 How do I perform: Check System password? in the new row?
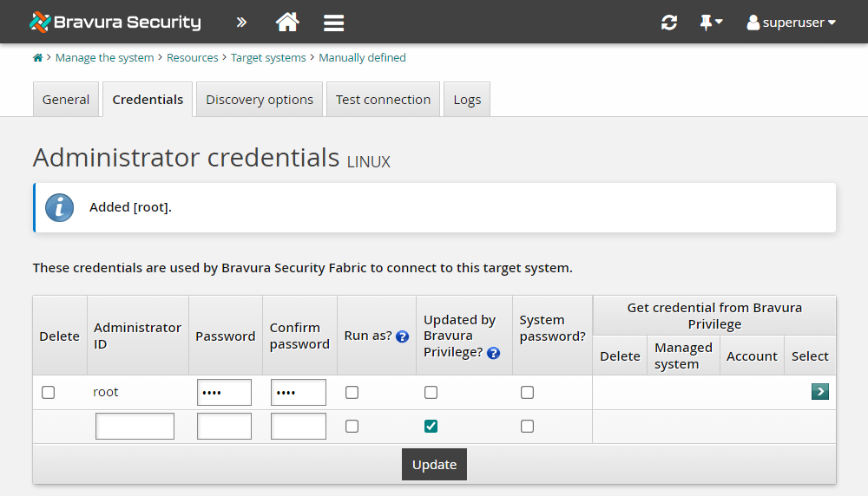[x=527, y=427]
